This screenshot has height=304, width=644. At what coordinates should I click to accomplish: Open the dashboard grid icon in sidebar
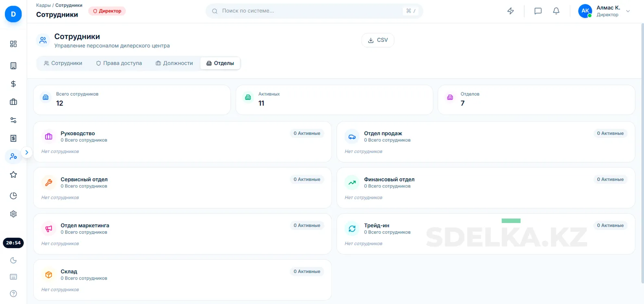click(13, 44)
